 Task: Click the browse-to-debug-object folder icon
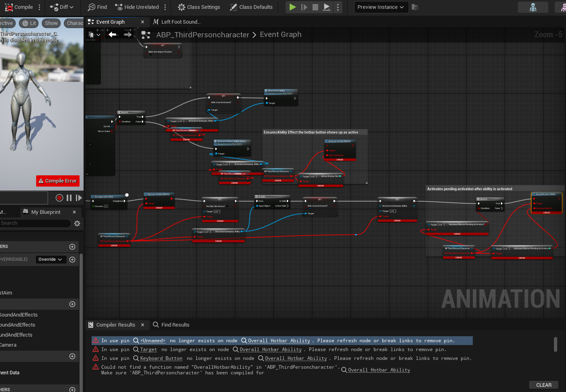(415, 7)
